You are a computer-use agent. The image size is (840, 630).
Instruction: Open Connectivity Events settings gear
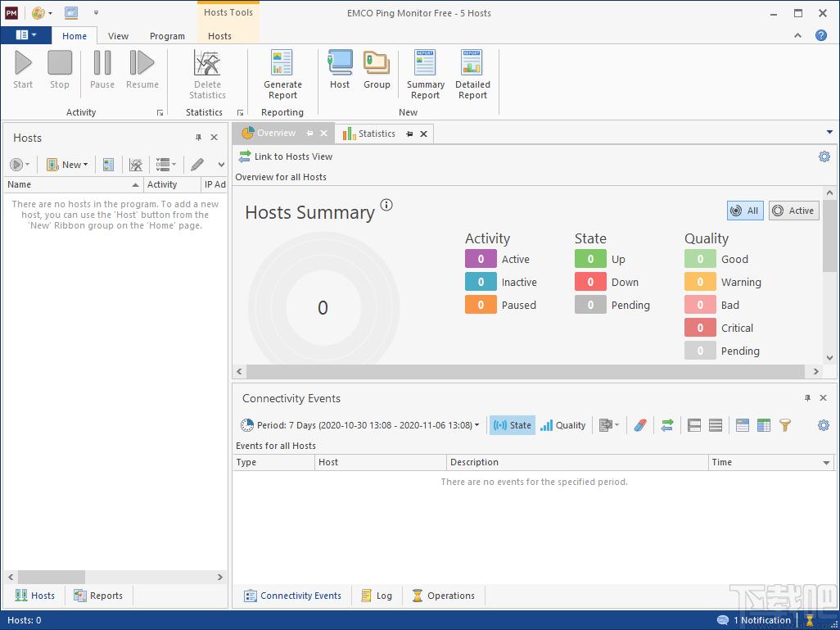(x=824, y=425)
